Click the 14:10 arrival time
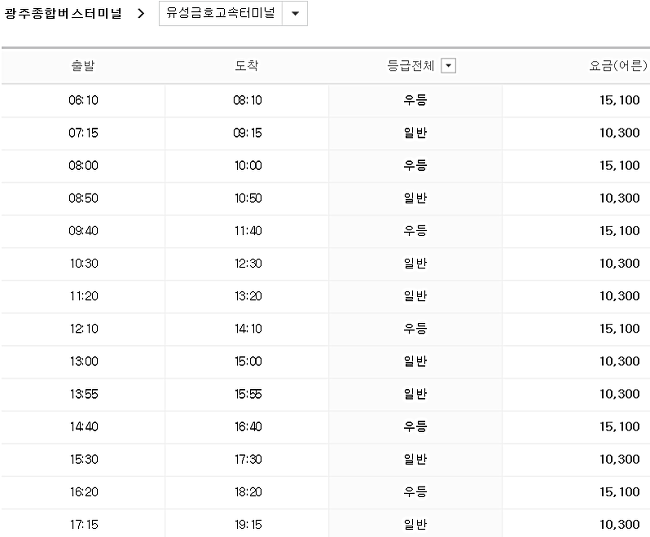This screenshot has width=650, height=537. tap(248, 328)
